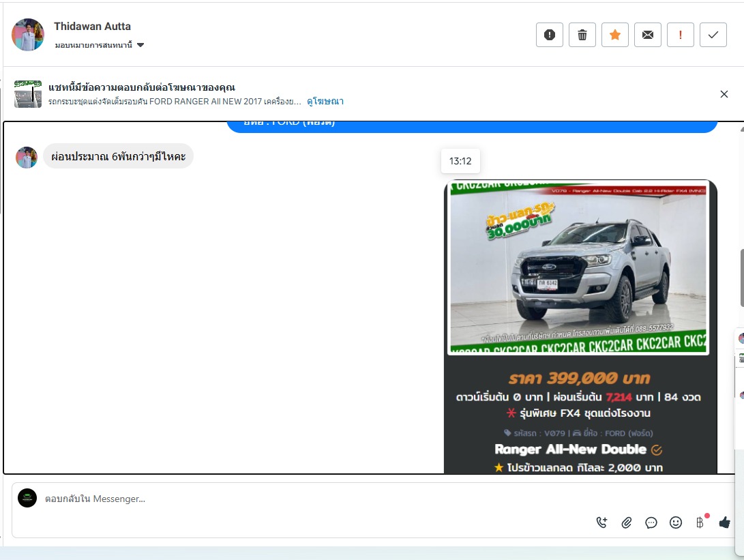744x560 pixels.
Task: Start a call with phone icon
Action: (x=601, y=522)
